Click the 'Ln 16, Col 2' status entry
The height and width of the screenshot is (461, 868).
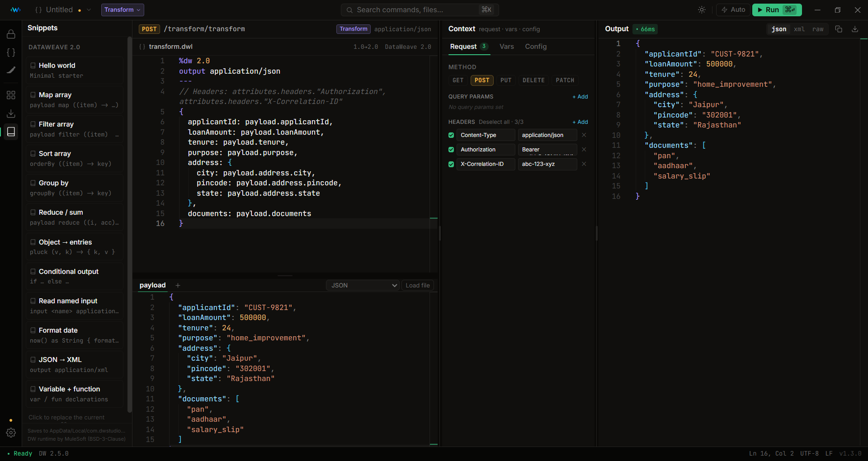(771, 453)
